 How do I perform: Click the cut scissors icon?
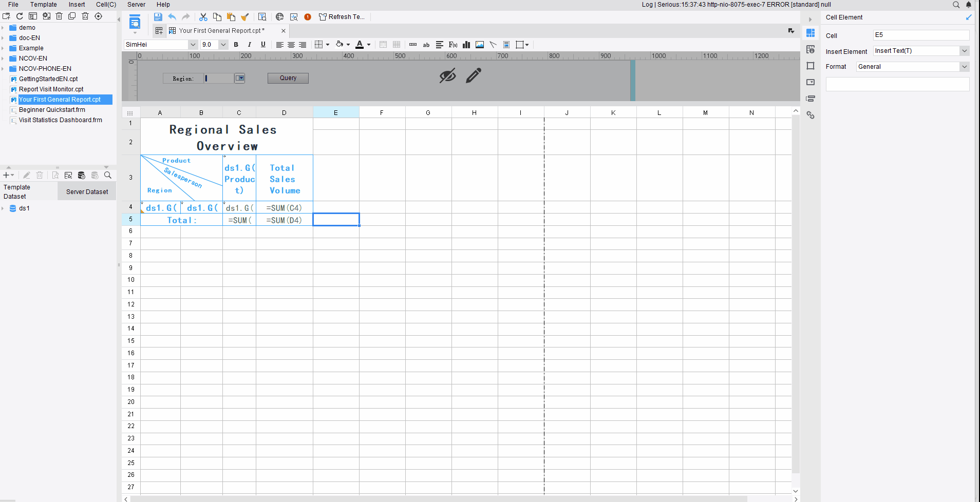coord(203,17)
